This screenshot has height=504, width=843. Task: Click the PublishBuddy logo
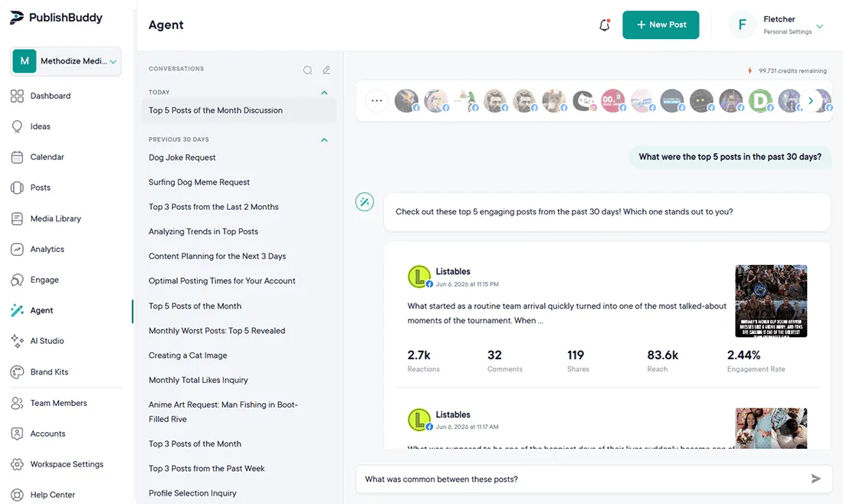coord(56,18)
